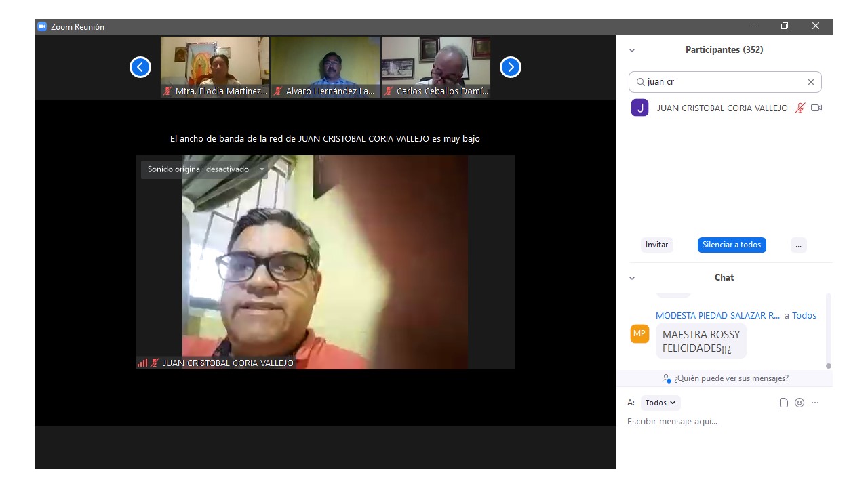Click the file attachment icon in chat
Viewport: 868px width, 488px height.
pyautogui.click(x=784, y=403)
